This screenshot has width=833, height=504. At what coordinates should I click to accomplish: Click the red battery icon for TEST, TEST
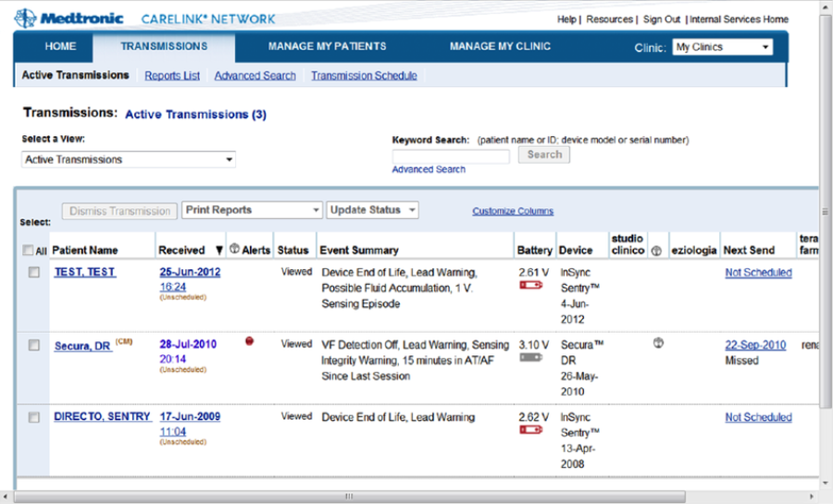point(530,286)
